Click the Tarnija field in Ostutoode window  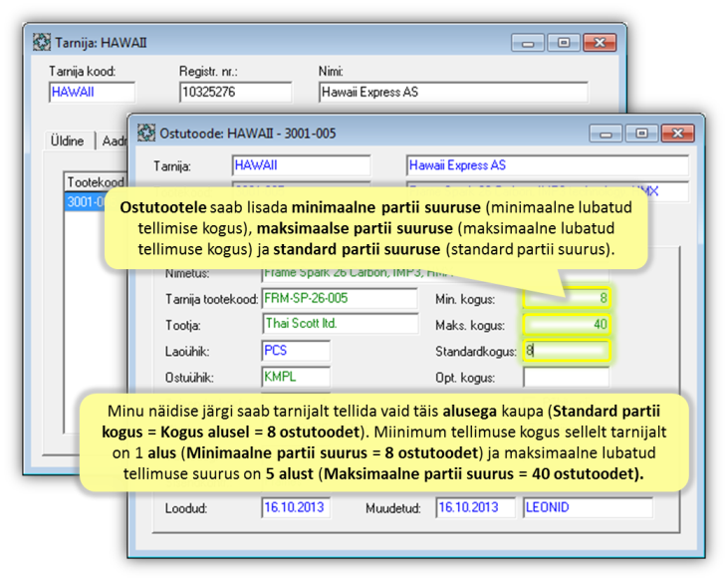(x=301, y=165)
